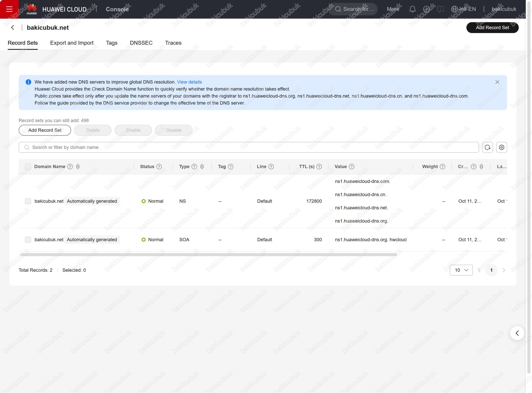Dismiss the DNS servers info banner
This screenshot has width=532, height=393.
(497, 82)
